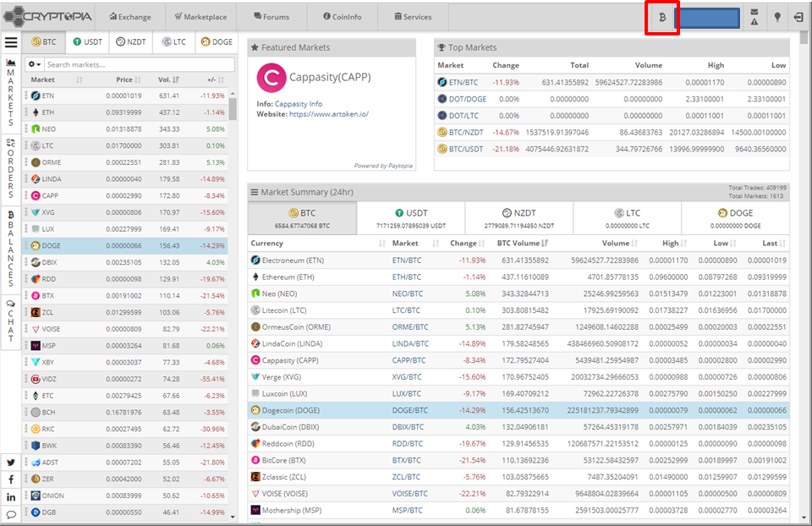Click the lightbulb theme icon
Image resolution: width=812 pixels, height=526 pixels.
pos(776,17)
